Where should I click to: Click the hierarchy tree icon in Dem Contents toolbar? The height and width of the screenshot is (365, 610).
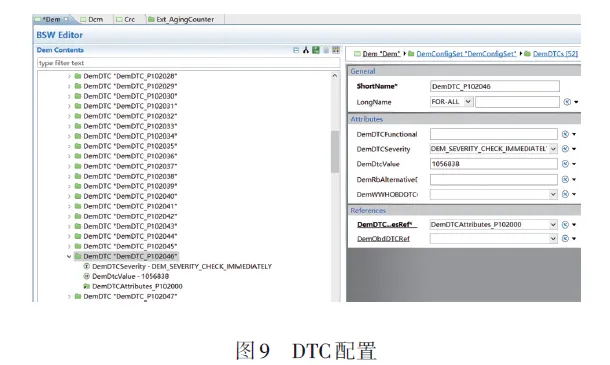click(x=306, y=50)
